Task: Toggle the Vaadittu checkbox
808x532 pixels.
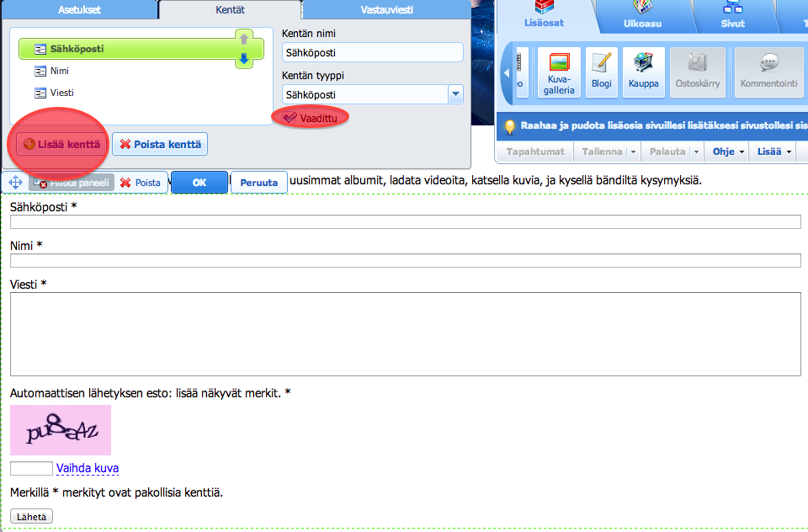Action: coord(290,119)
